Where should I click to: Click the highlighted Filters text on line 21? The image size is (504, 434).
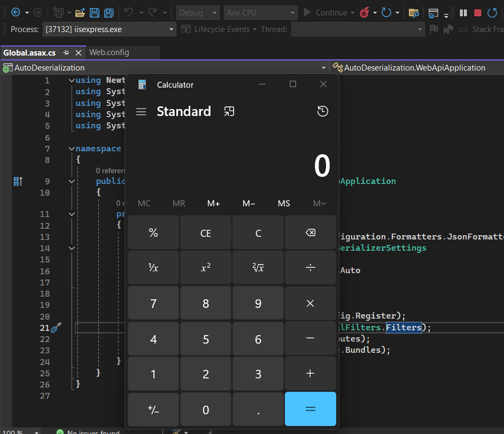pos(404,327)
